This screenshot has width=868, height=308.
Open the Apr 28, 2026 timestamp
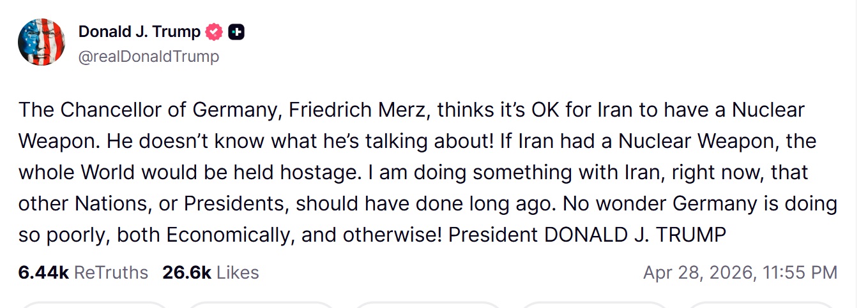tap(740, 273)
